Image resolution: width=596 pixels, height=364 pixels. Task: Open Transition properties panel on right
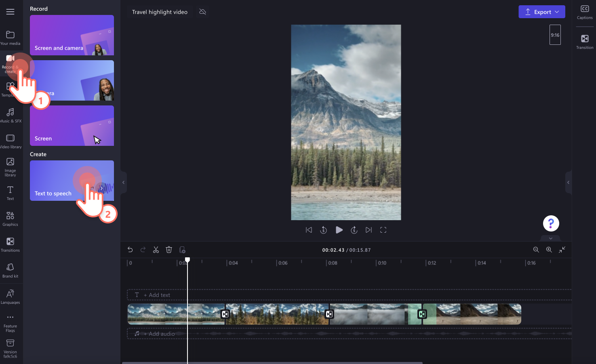[585, 42]
